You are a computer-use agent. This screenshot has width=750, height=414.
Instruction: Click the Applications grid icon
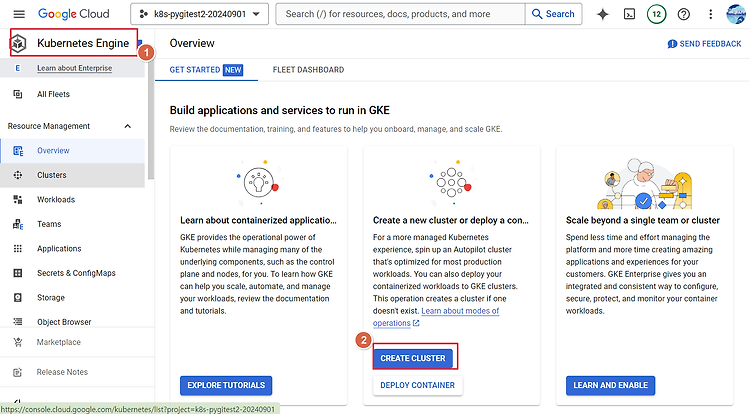pyautogui.click(x=18, y=249)
